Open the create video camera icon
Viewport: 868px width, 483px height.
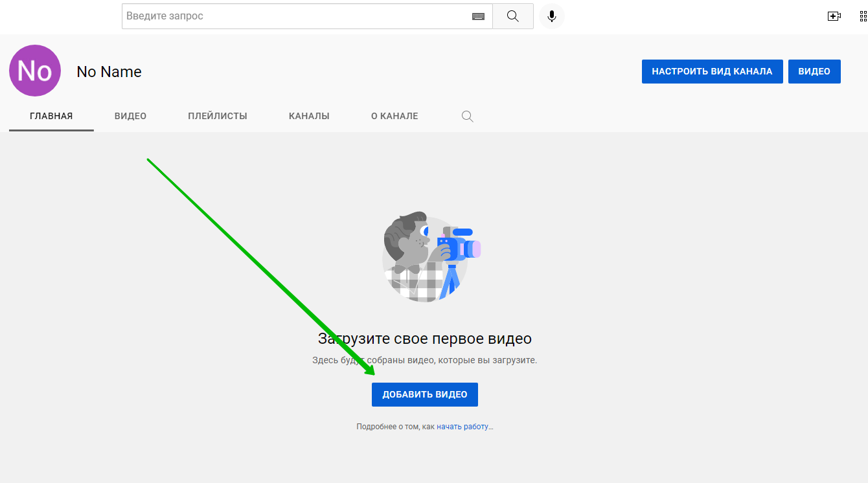coord(834,16)
